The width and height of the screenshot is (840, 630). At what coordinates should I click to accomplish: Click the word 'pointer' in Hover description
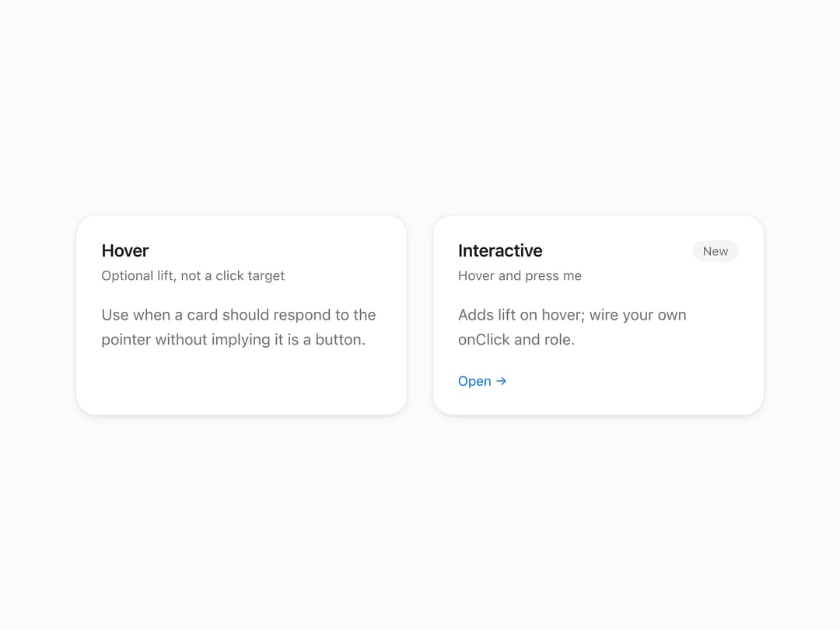coord(126,340)
